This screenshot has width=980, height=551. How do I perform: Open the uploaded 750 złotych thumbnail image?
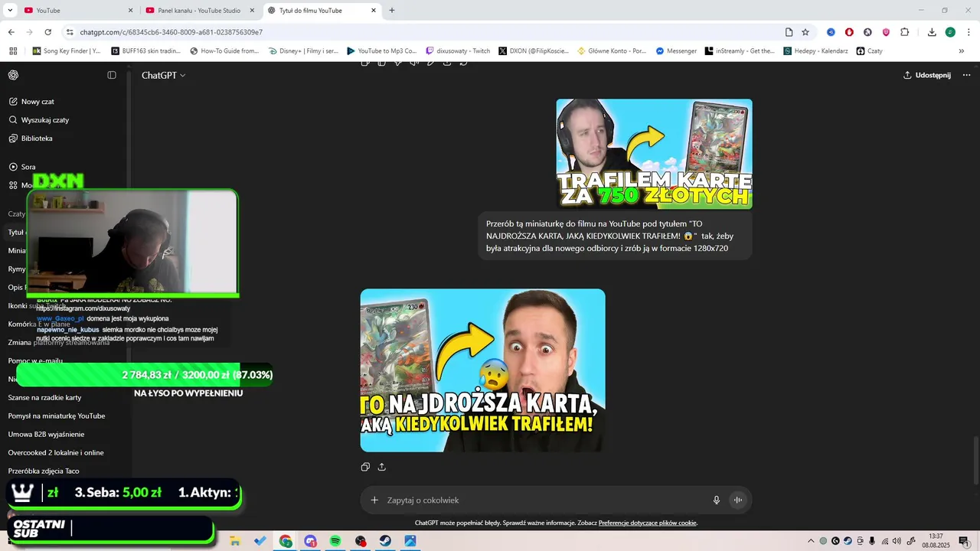[654, 154]
